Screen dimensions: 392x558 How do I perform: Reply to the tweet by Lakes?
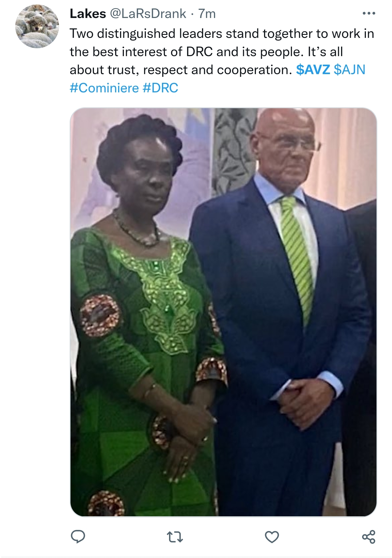coord(78,537)
